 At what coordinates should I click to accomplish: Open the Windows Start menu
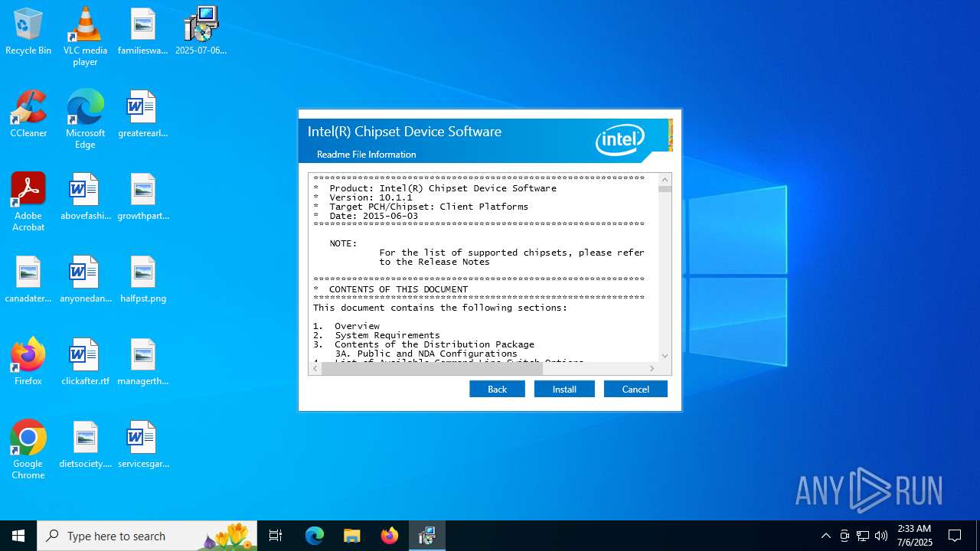[x=18, y=536]
